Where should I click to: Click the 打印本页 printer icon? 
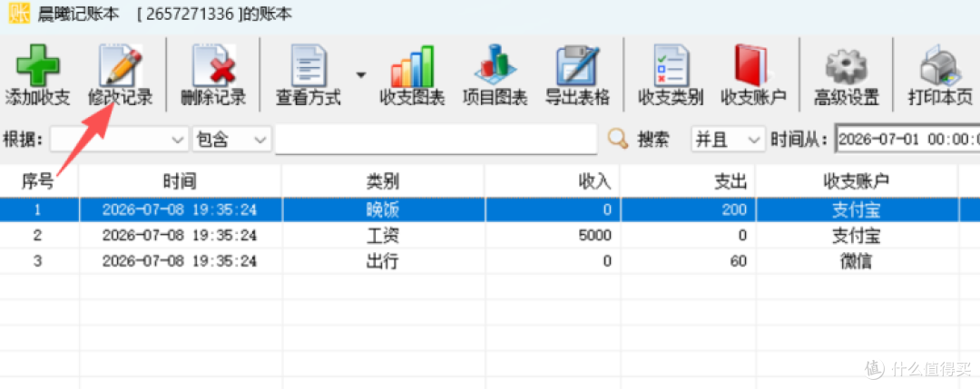point(940,66)
